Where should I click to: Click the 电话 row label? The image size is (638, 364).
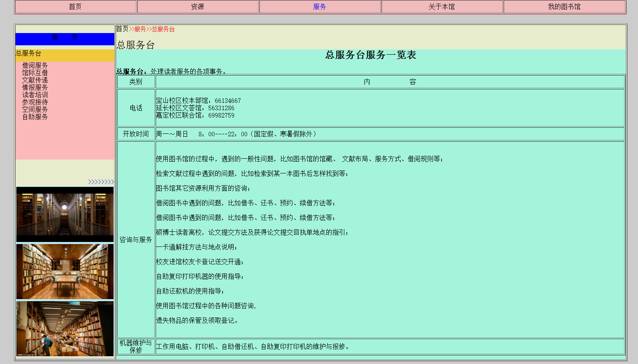136,108
